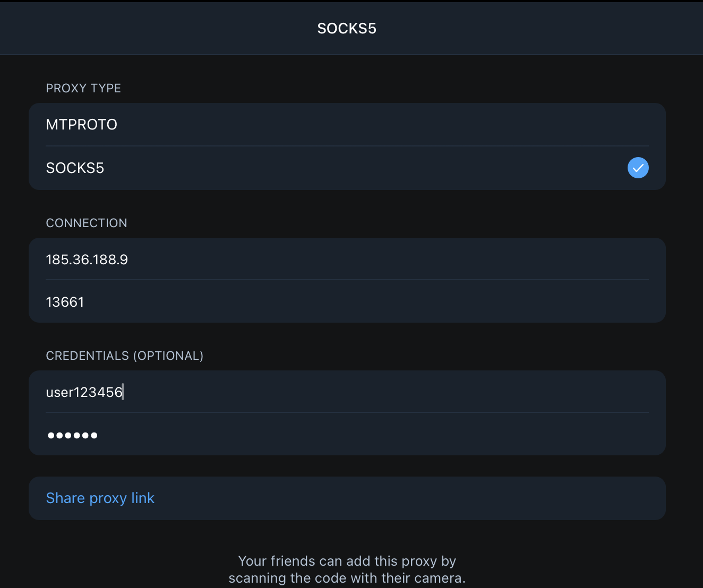Click the text cursor after user123456

(x=123, y=392)
